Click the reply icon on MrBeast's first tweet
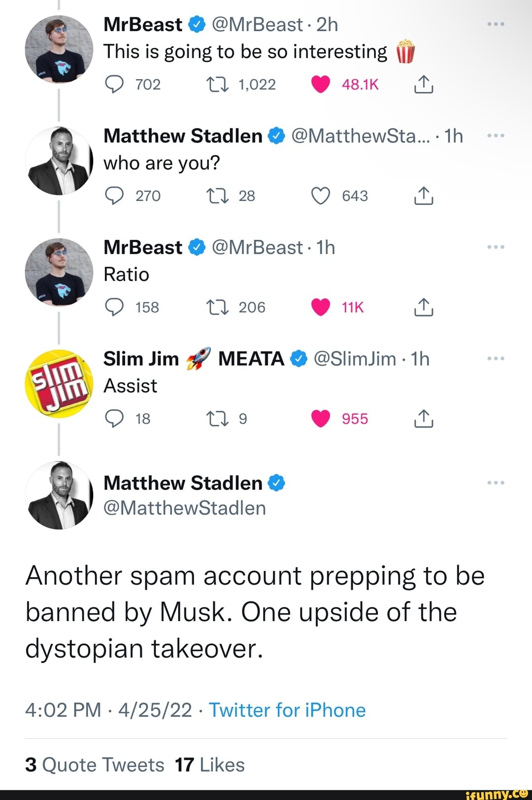The image size is (532, 800). [115, 84]
